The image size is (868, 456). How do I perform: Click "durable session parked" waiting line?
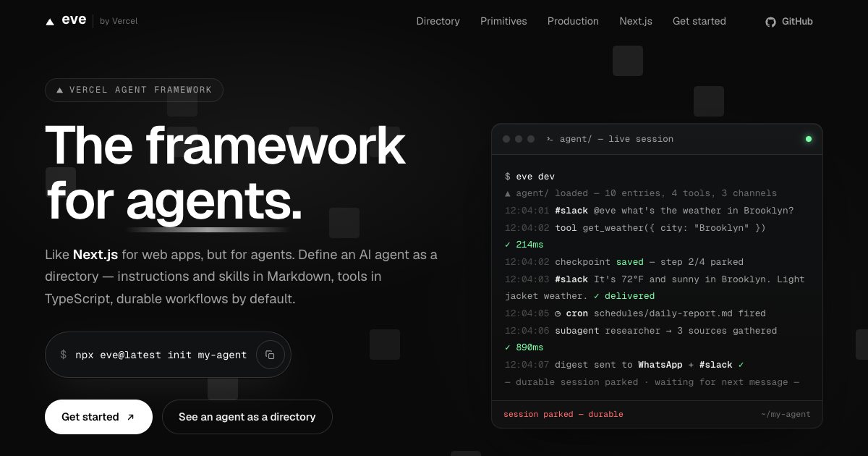(652, 381)
